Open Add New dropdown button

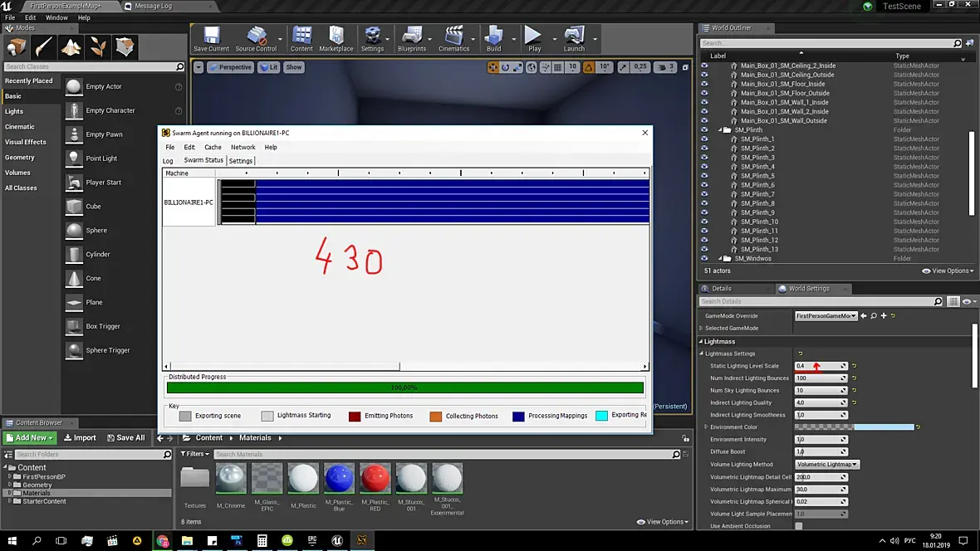coord(29,438)
